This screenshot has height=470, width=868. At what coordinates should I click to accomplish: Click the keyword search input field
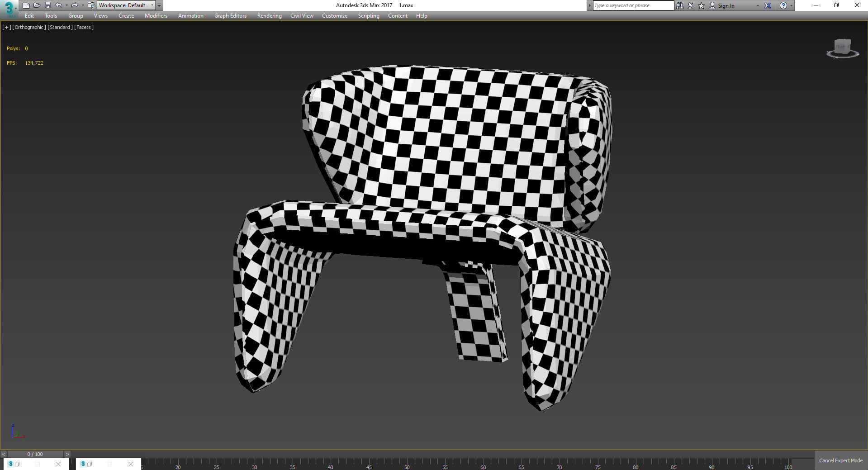click(633, 5)
